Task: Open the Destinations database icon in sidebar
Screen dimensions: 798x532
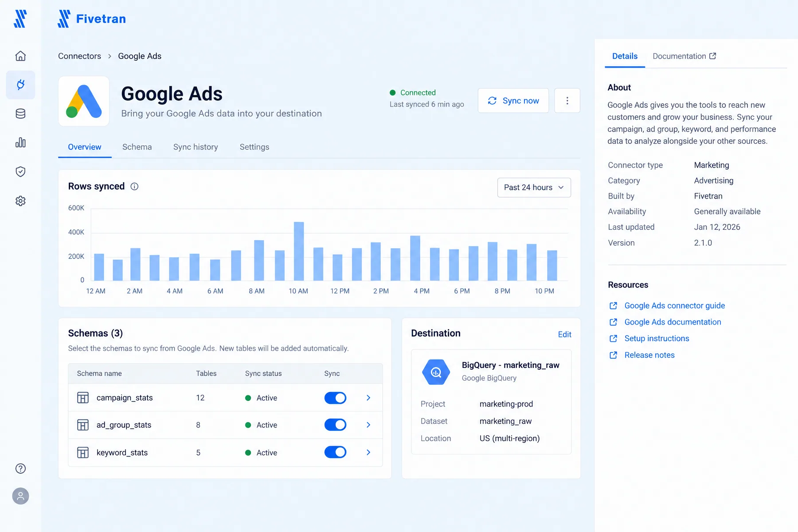Action: pos(20,114)
